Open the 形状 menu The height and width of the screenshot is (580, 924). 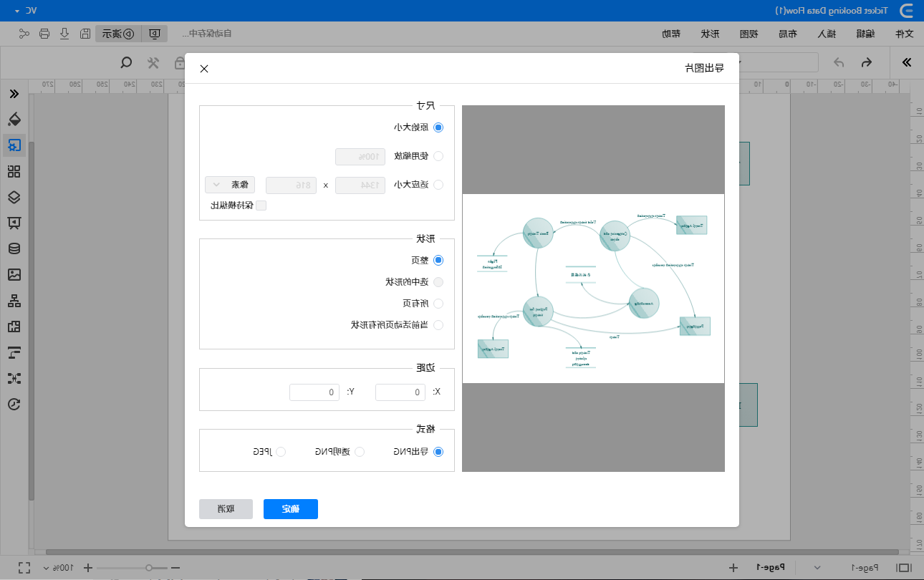(710, 34)
